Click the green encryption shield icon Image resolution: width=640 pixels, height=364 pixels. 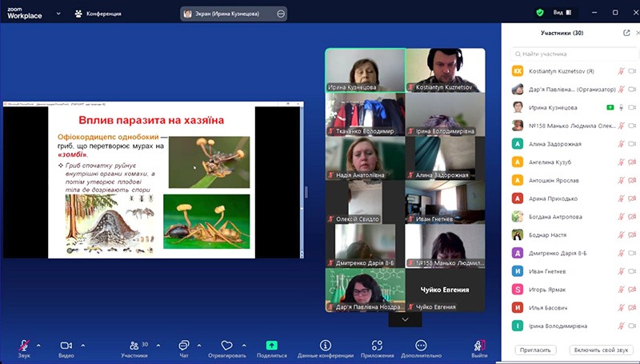tap(540, 13)
